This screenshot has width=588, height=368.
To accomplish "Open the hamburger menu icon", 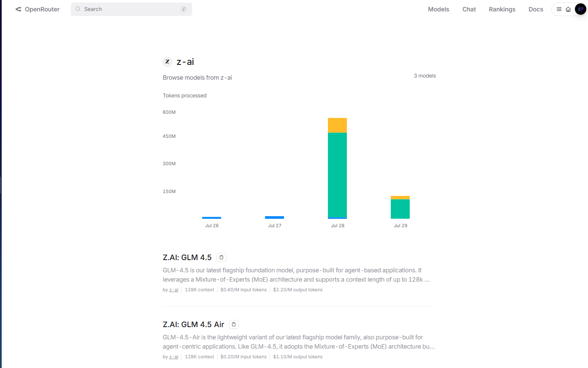I will click(559, 9).
